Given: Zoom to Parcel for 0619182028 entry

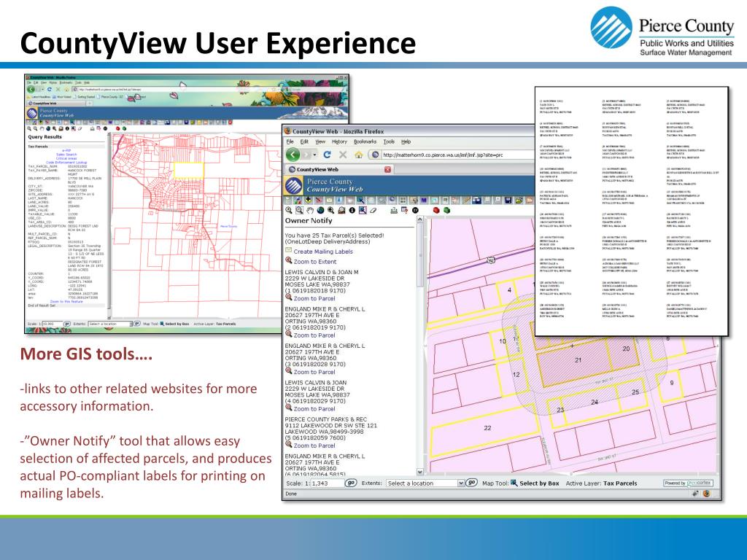Looking at the screenshot, I should (314, 372).
